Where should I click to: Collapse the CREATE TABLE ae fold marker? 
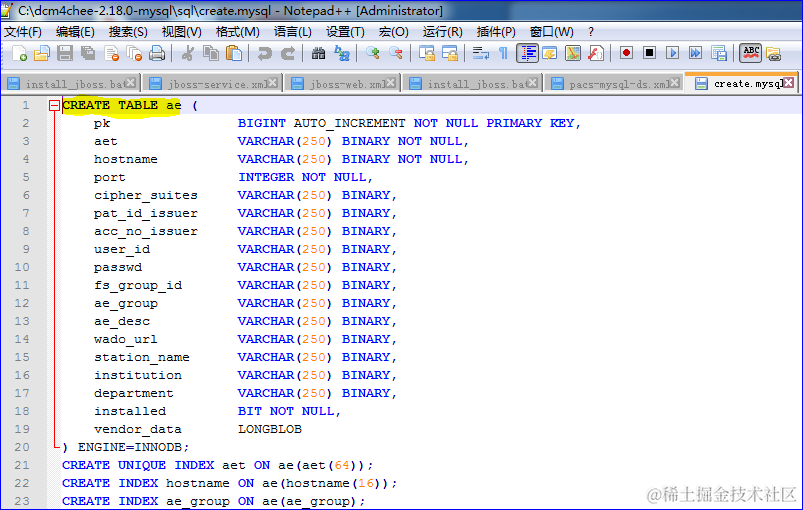coord(54,105)
